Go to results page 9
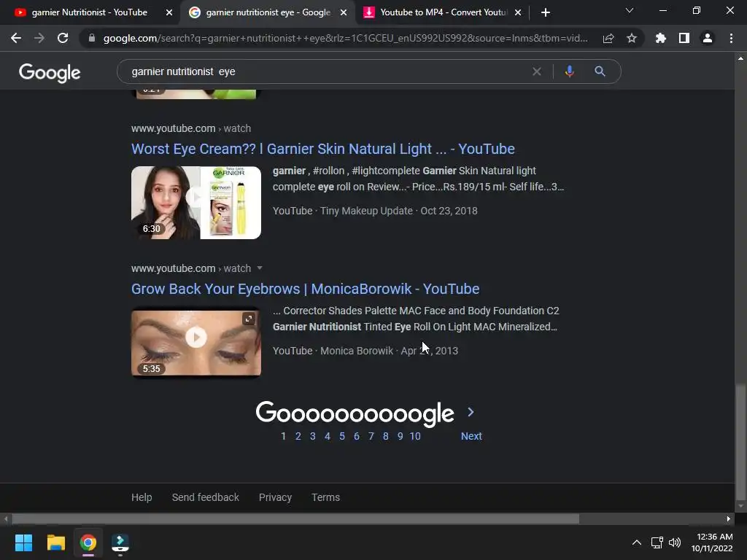Screen dimensions: 747x560 [400, 436]
